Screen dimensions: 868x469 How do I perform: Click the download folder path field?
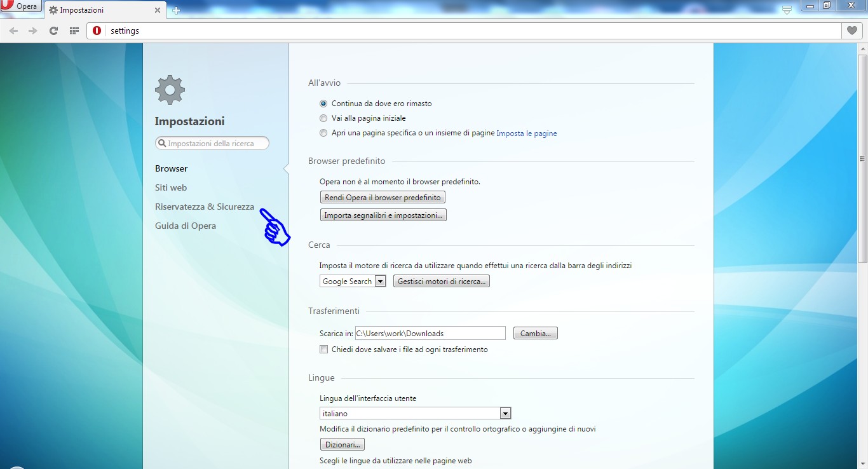click(430, 333)
